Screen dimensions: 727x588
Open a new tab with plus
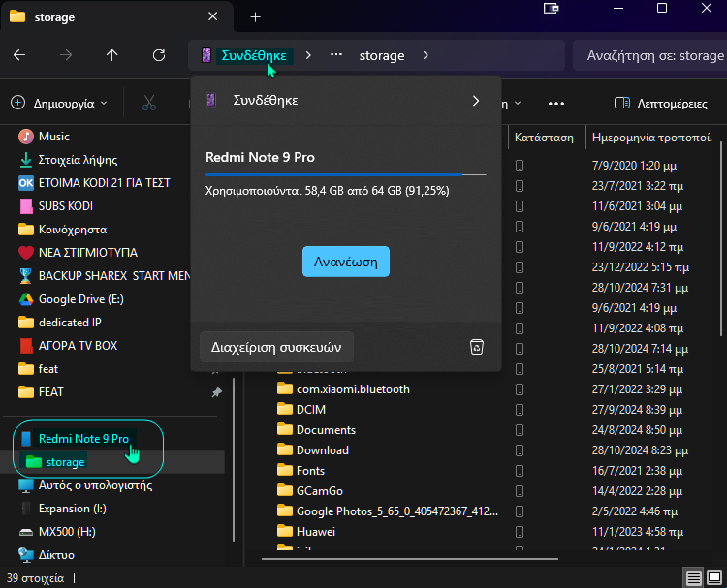coord(256,17)
